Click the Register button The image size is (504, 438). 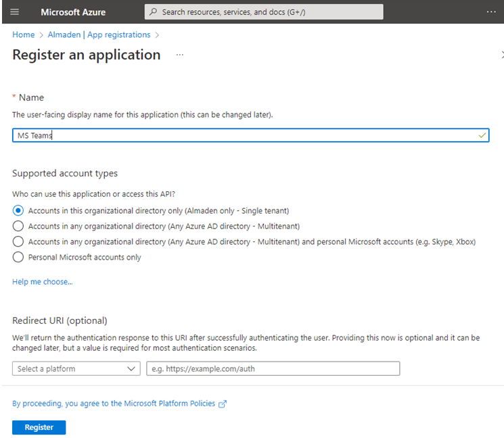pos(39,427)
